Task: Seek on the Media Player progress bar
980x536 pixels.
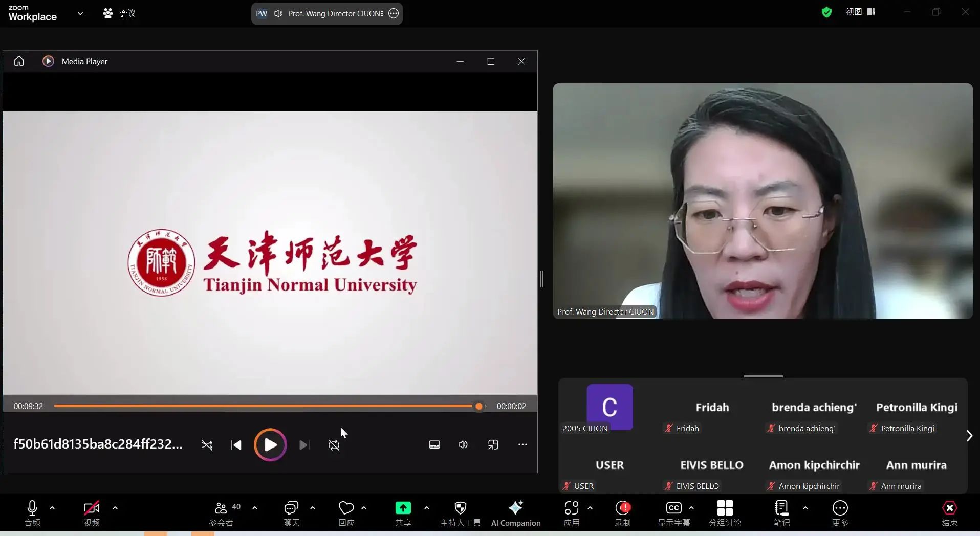Action: click(x=270, y=406)
